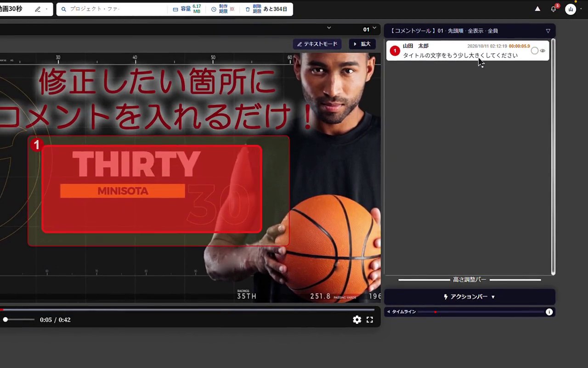The image size is (588, 368).
Task: Open the 山 user avatar menu
Action: 571,9
